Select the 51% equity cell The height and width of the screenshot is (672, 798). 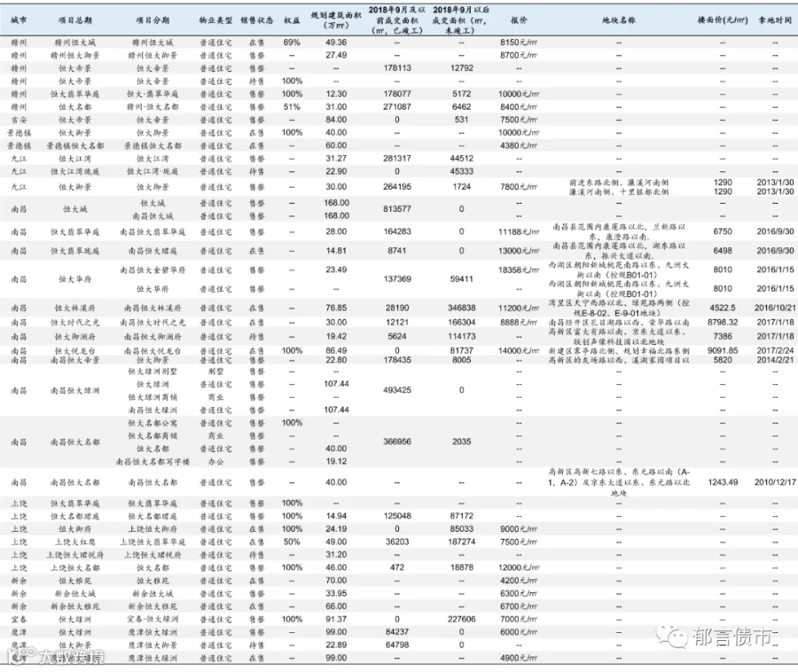292,106
